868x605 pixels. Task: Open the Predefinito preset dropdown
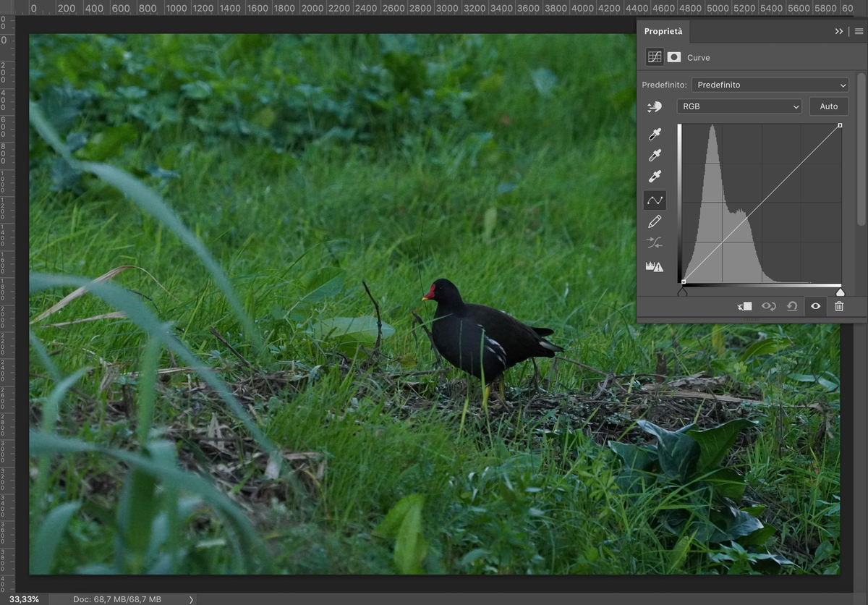point(770,85)
